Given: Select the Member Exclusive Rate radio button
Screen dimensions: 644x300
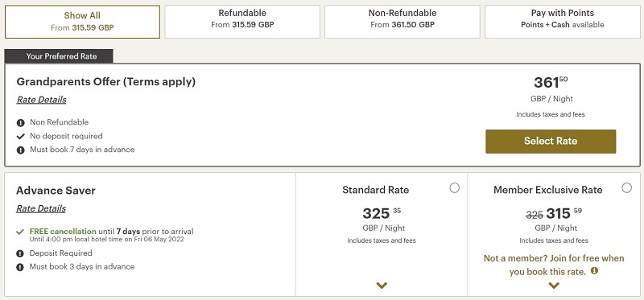Looking at the screenshot, I should (x=627, y=188).
